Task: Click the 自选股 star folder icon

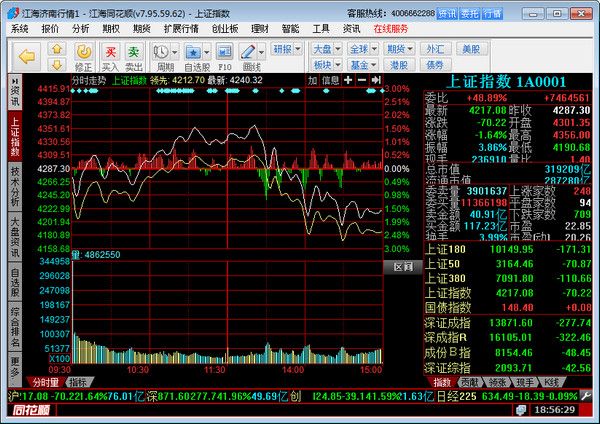Action: pos(193,52)
